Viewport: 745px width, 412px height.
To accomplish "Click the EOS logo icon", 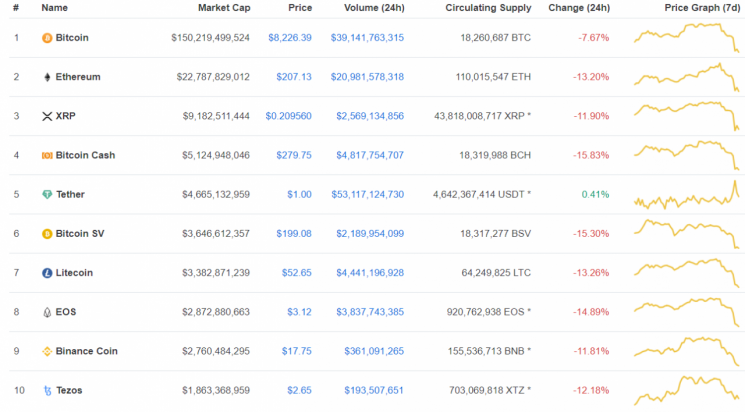I will (47, 312).
